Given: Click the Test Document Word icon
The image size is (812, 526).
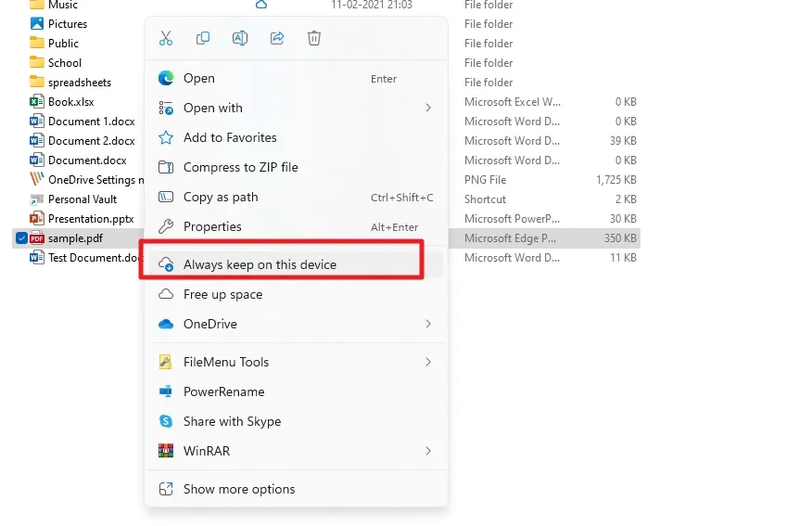Looking at the screenshot, I should [x=37, y=258].
